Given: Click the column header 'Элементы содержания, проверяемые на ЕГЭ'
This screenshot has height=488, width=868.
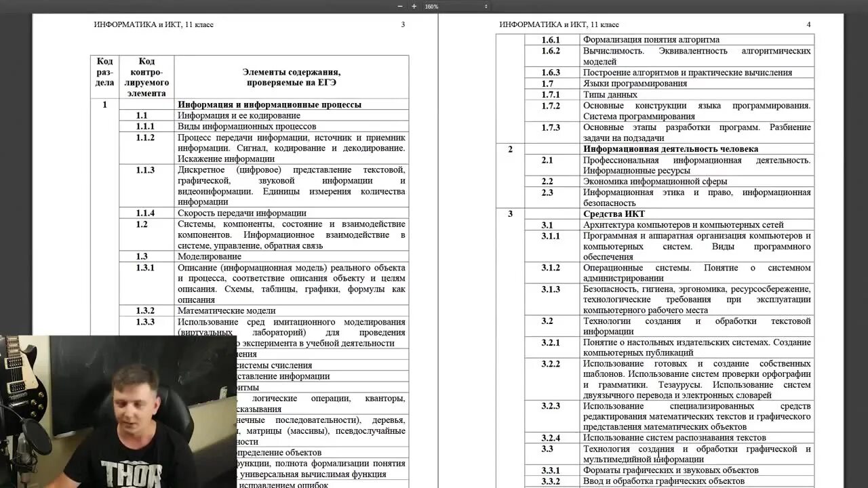Looking at the screenshot, I should 292,77.
